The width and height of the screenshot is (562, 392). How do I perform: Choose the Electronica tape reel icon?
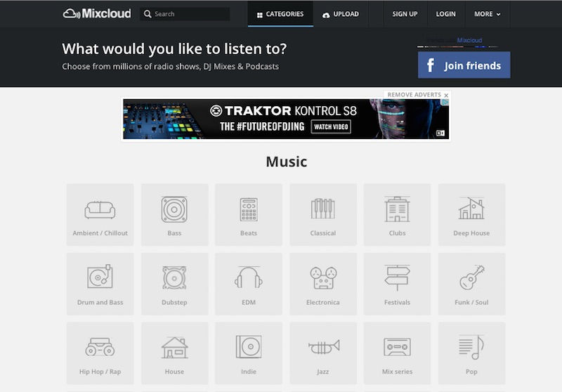point(323,277)
